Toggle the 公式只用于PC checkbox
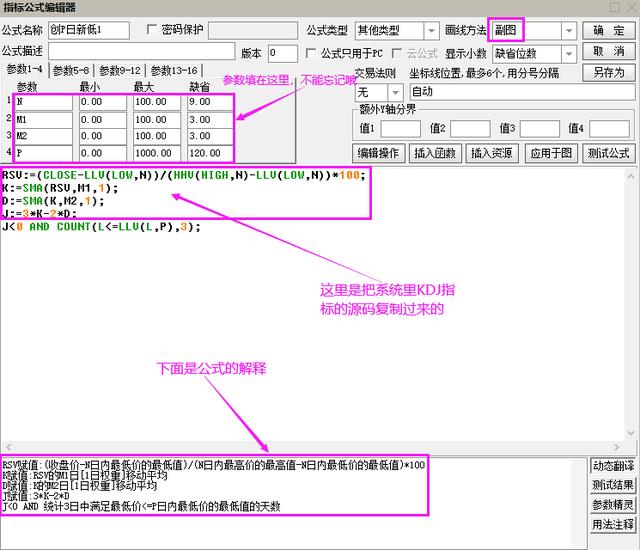 coord(310,53)
